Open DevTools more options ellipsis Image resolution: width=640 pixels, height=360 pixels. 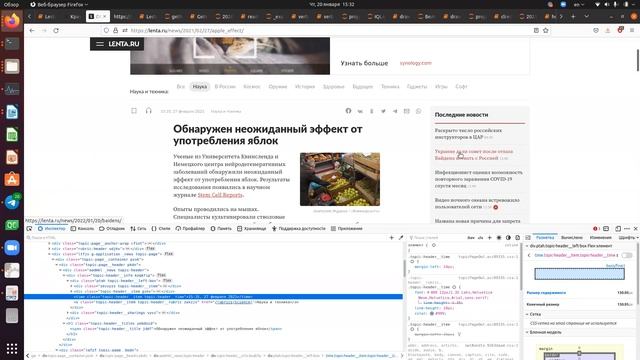tap(627, 229)
